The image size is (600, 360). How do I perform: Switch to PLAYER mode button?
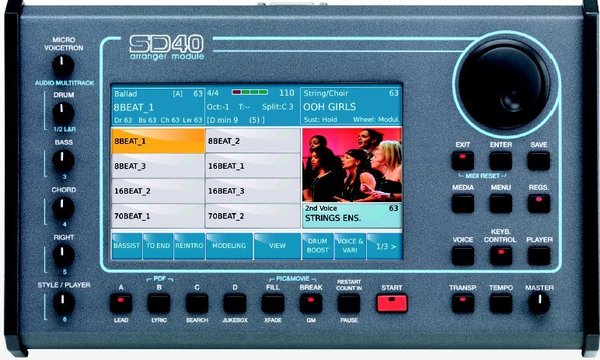click(x=538, y=256)
